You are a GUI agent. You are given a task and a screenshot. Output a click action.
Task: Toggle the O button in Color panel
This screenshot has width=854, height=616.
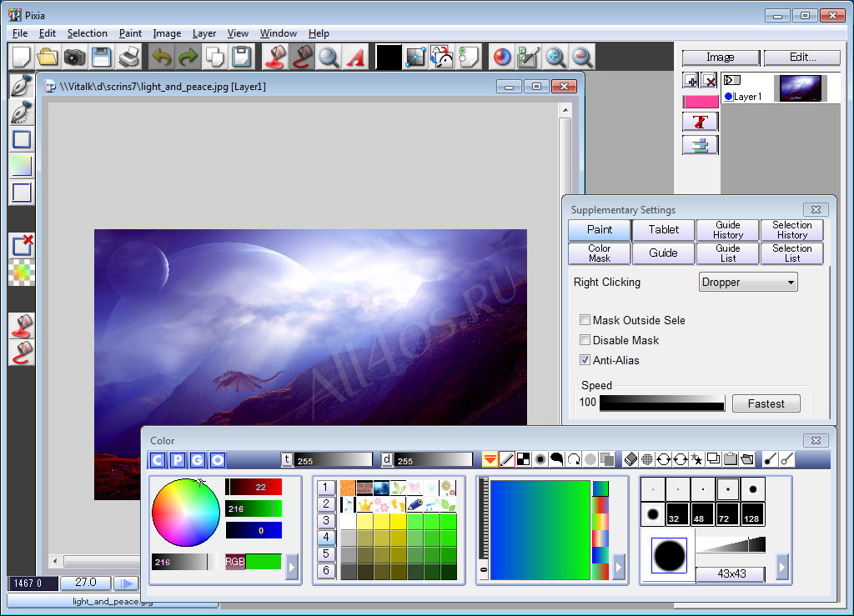(x=218, y=460)
